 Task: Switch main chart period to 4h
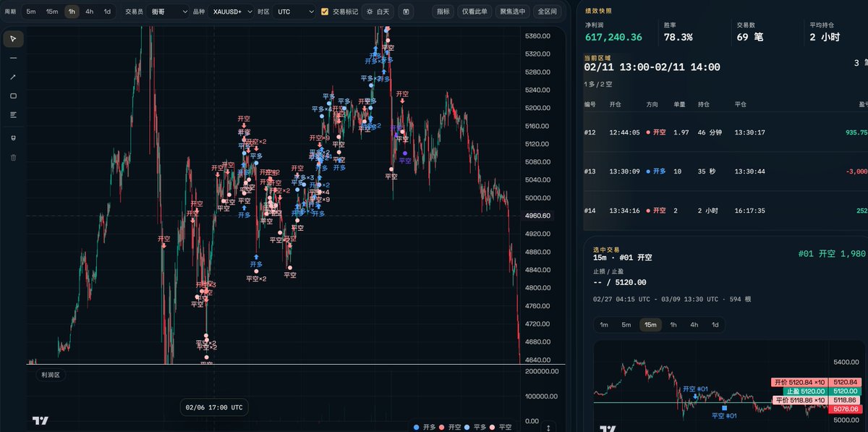pos(89,12)
